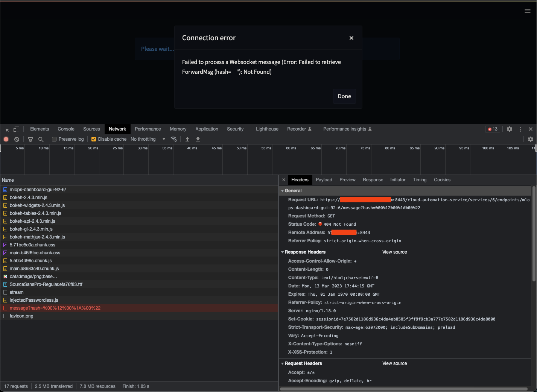Switch to the Console panel
This screenshot has width=537, height=392.
[x=66, y=129]
